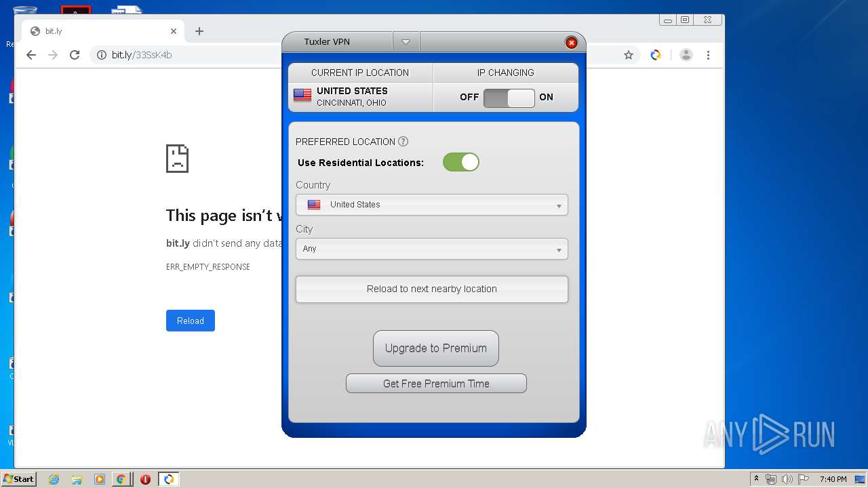Screen dimensions: 868x488
Task: Minimize the Chrome window
Action: 668,20
